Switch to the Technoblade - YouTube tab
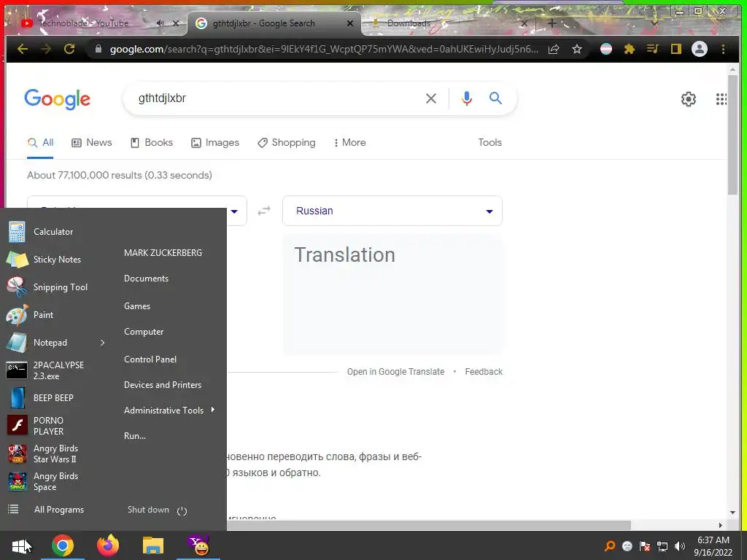The height and width of the screenshot is (560, 747). coord(83,23)
